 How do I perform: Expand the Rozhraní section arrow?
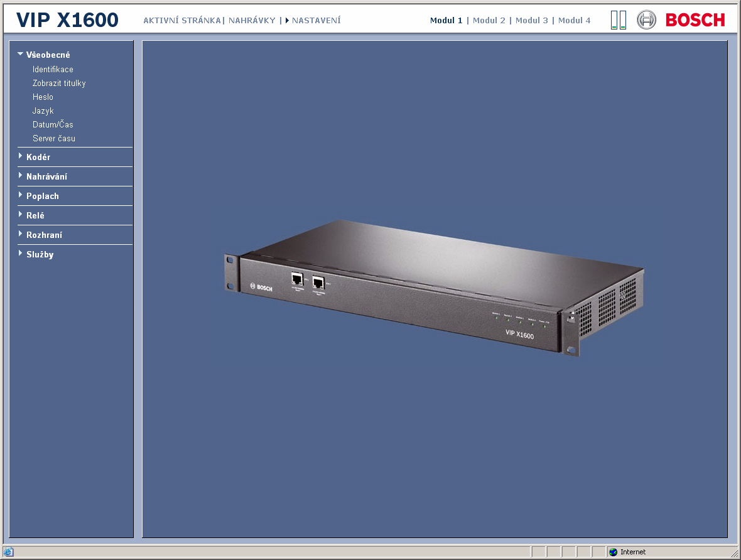pyautogui.click(x=20, y=234)
